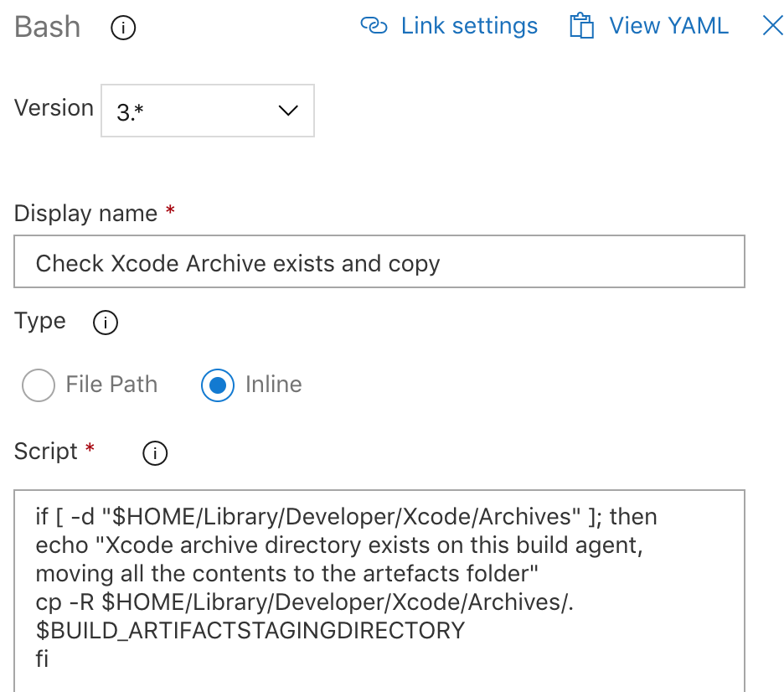The height and width of the screenshot is (692, 784).
Task: Click the "File Path" option label
Action: coord(111,385)
